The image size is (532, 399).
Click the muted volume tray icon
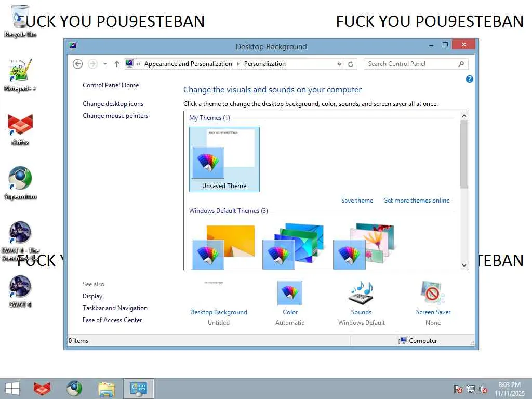(x=483, y=389)
